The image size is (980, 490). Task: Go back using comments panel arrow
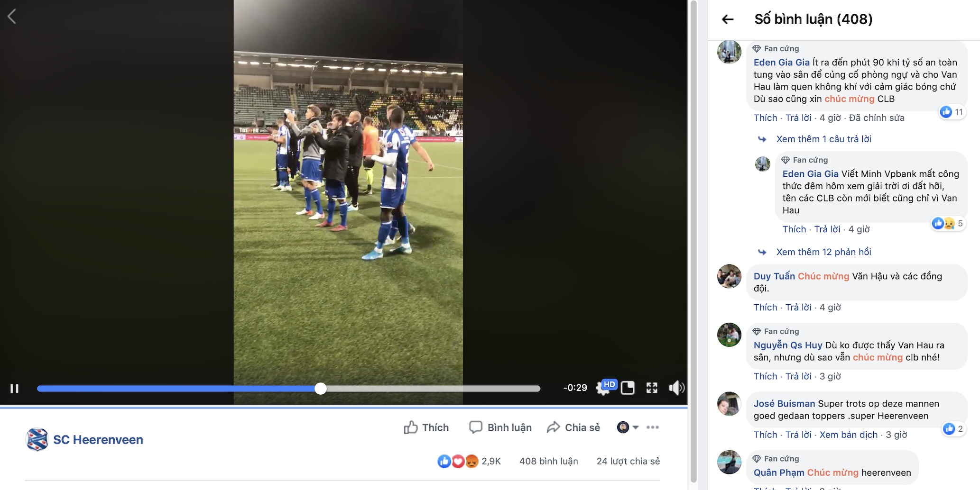(728, 19)
